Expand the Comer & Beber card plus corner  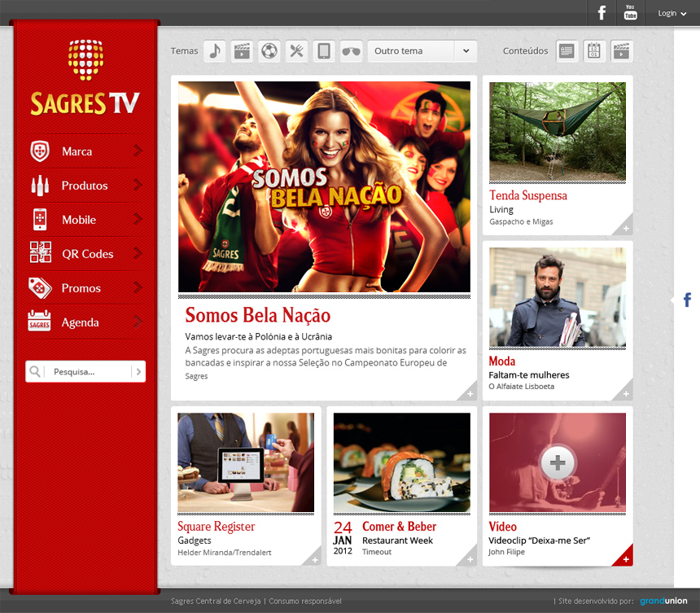[469, 558]
